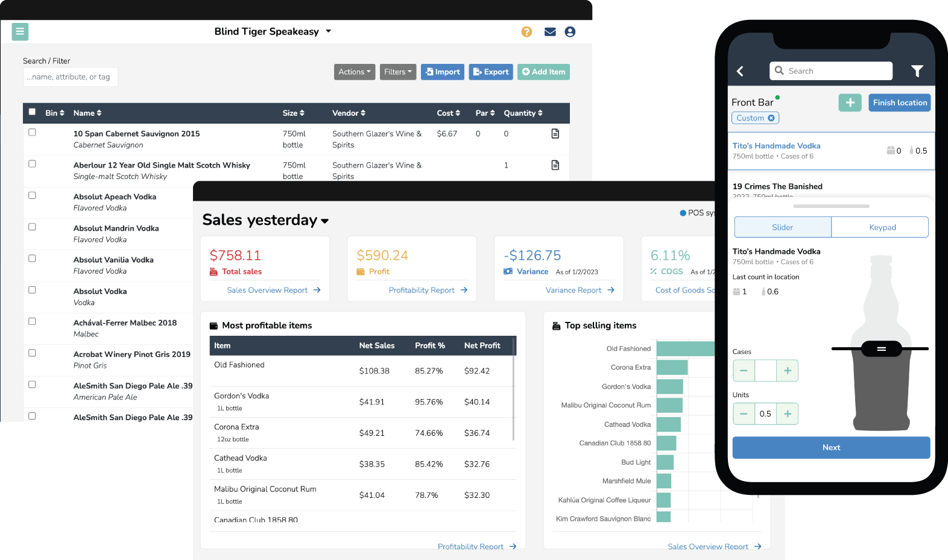Open the Variance Report link

pos(580,291)
